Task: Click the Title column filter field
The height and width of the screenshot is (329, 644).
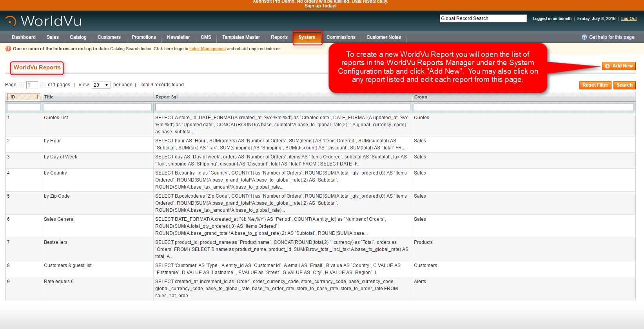Action: tap(98, 107)
